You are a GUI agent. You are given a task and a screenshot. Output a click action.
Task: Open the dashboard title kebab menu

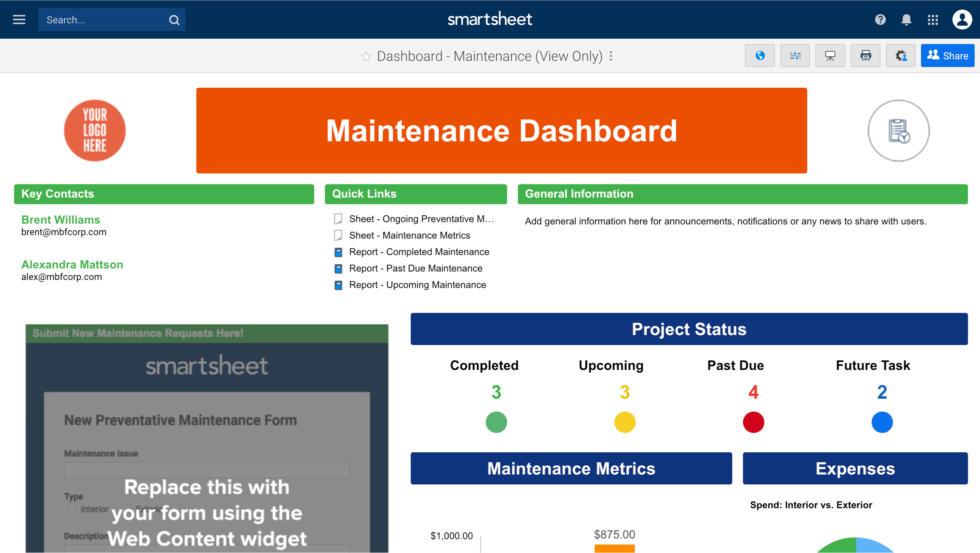point(611,56)
